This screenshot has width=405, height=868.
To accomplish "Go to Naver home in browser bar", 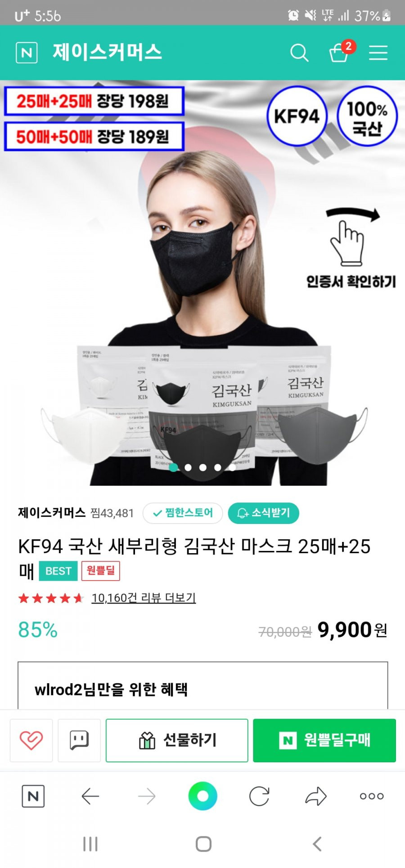I will (x=33, y=796).
